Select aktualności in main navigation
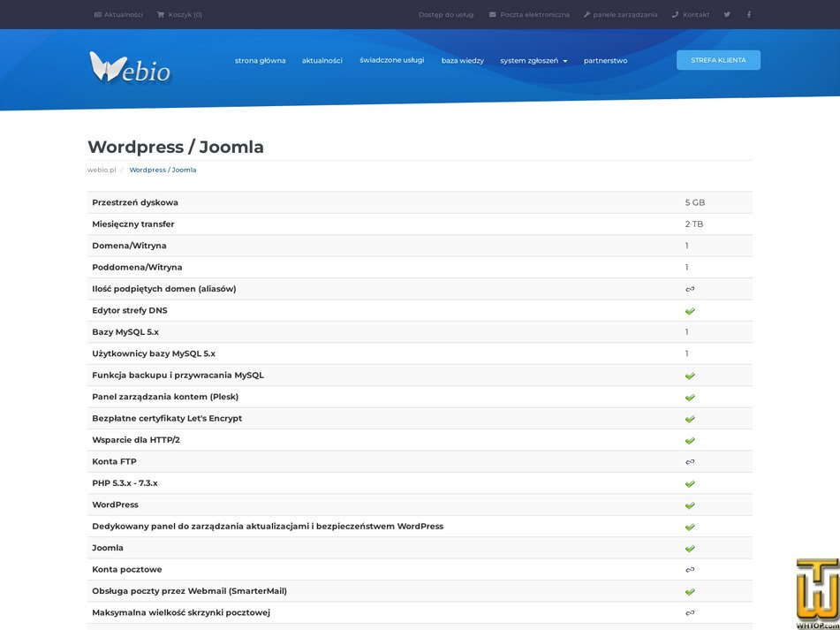Screen dimensions: 840x630 322,61
